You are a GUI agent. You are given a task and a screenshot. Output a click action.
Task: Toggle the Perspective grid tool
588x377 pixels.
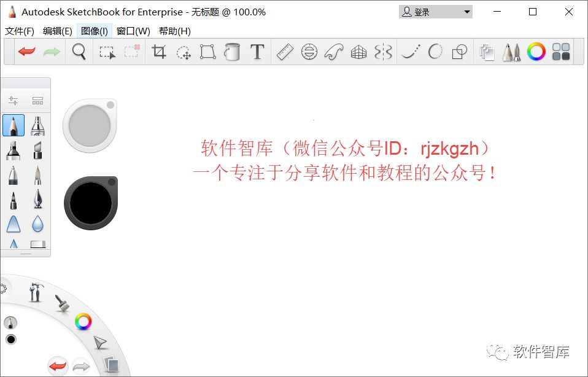(x=358, y=52)
